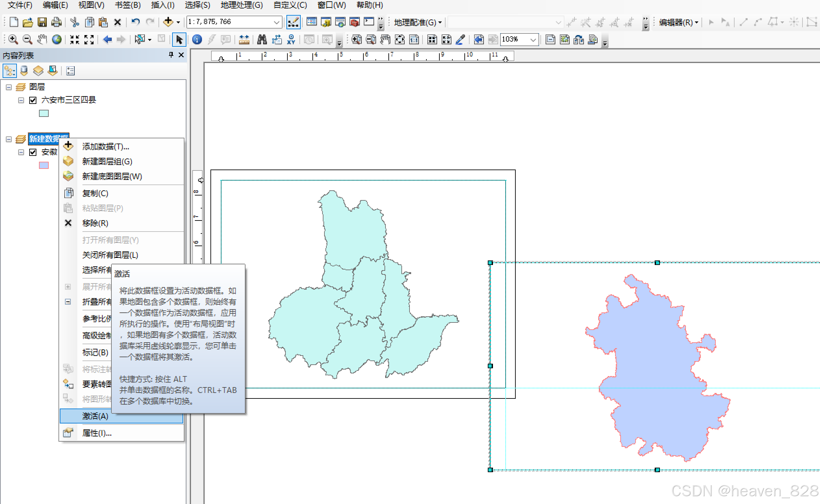Click the Save document icon
The height and width of the screenshot is (504, 820).
click(x=42, y=22)
